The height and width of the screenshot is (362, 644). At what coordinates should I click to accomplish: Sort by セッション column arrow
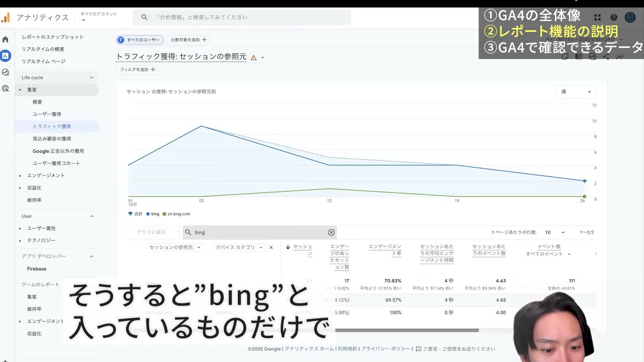(288, 247)
